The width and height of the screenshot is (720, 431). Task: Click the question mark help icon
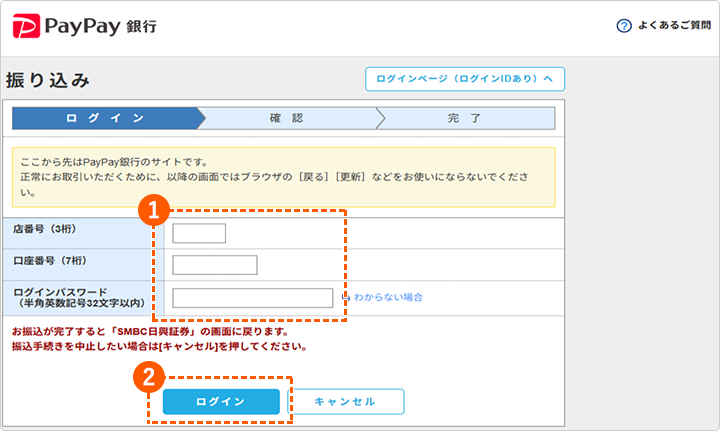624,26
